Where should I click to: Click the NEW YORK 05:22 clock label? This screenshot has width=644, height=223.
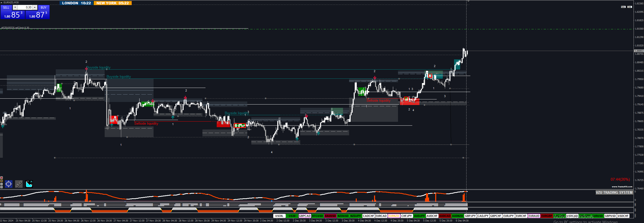point(113,3)
